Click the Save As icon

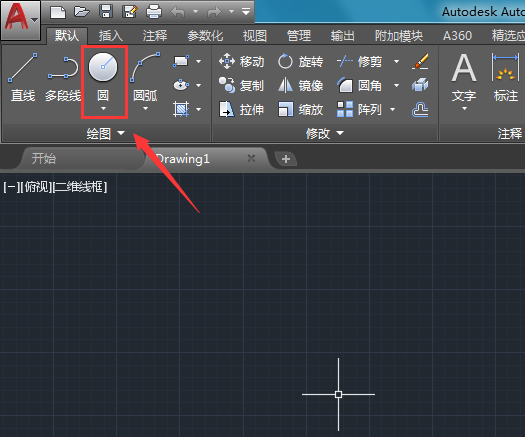[130, 12]
